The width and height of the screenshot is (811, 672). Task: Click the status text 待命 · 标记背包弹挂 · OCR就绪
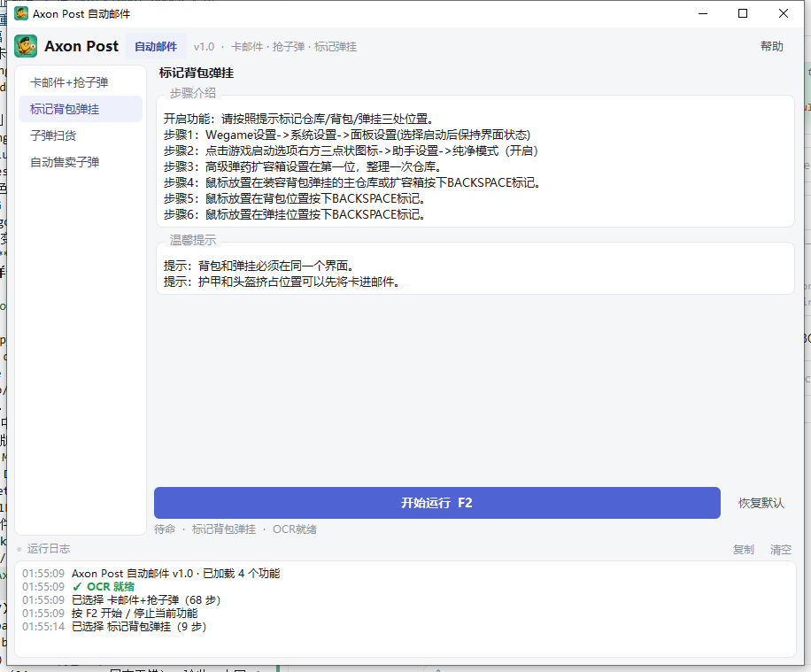236,529
